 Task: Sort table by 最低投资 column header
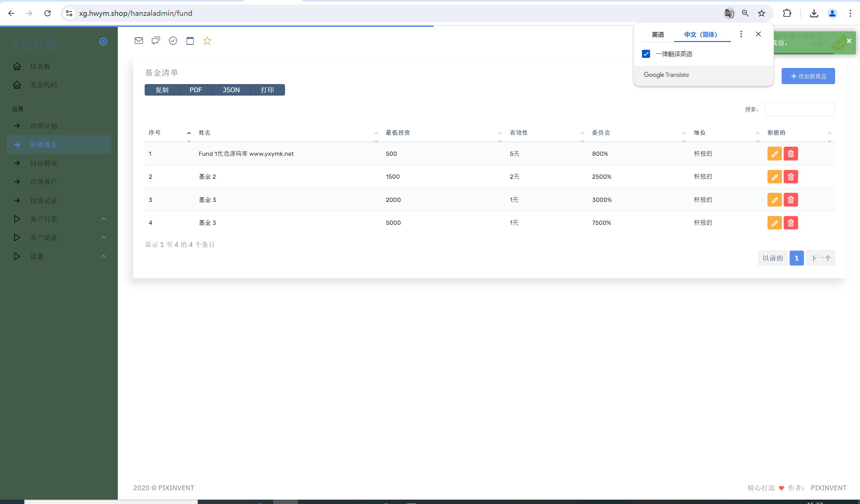click(398, 133)
